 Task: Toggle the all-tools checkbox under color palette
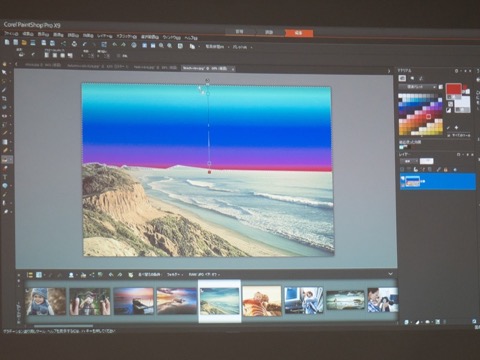point(449,135)
